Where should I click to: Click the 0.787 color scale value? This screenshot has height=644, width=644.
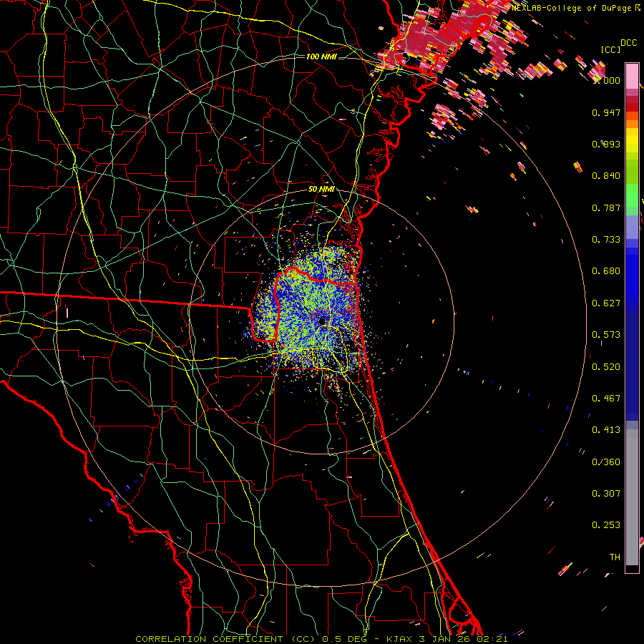click(606, 208)
